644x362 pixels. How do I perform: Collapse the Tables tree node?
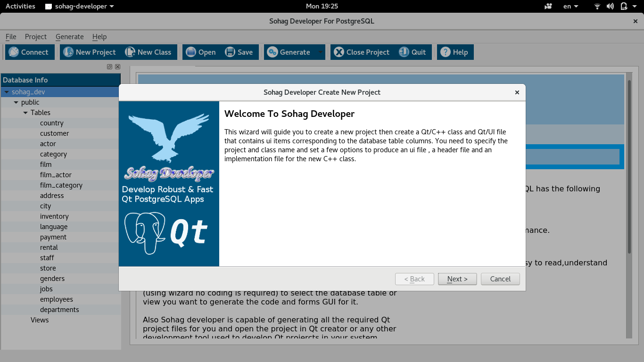(x=25, y=113)
